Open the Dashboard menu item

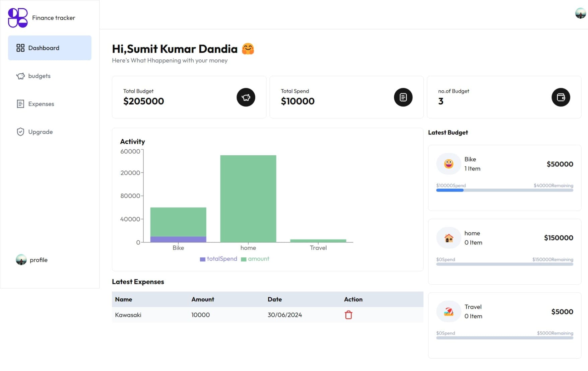(x=50, y=48)
